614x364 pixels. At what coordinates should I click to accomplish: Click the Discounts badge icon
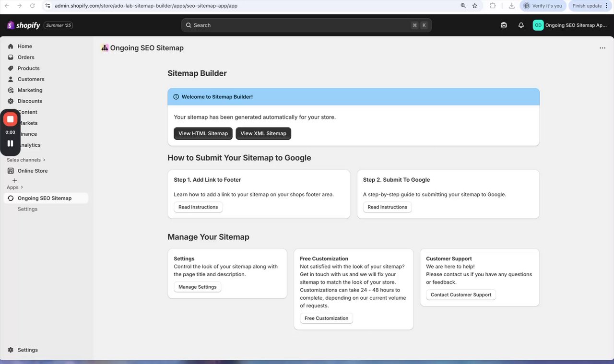[11, 101]
